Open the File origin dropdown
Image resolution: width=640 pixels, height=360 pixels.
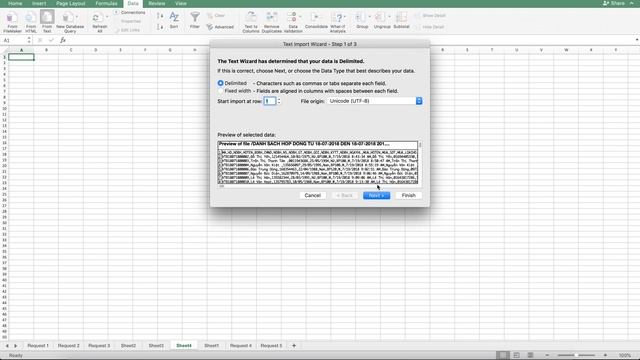(x=375, y=101)
